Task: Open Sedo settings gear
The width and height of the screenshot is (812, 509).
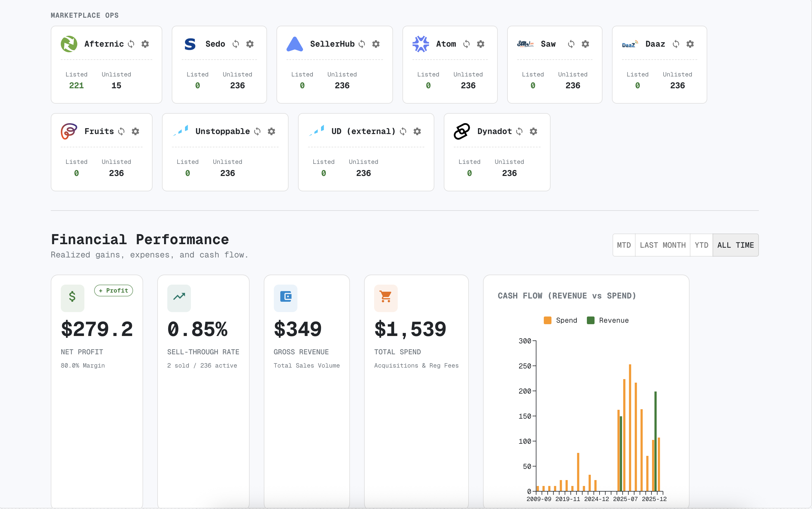Action: click(x=250, y=44)
